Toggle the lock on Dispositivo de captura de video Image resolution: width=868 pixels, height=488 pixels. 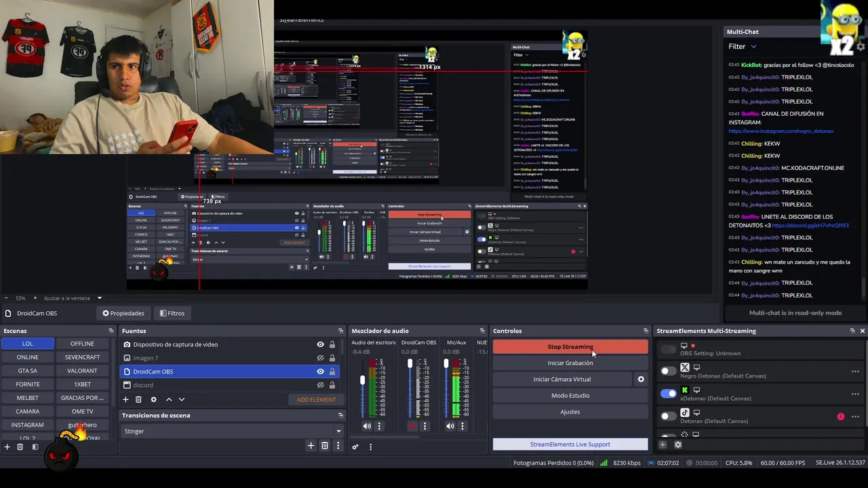tap(332, 344)
